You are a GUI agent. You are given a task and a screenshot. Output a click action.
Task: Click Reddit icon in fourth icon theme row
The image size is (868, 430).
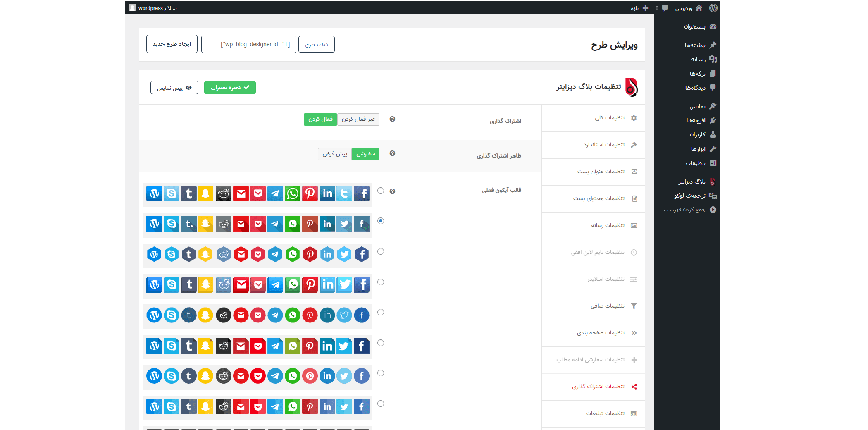click(224, 284)
